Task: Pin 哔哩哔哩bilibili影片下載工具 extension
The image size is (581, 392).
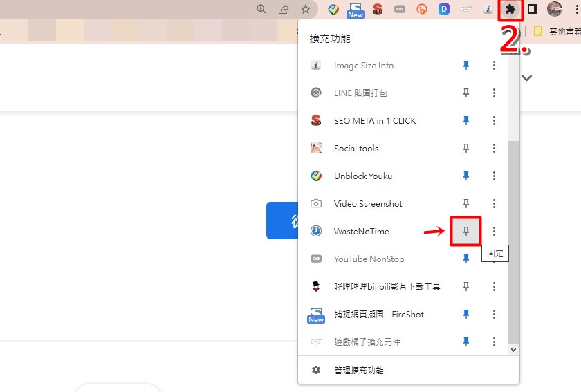Action: (466, 286)
